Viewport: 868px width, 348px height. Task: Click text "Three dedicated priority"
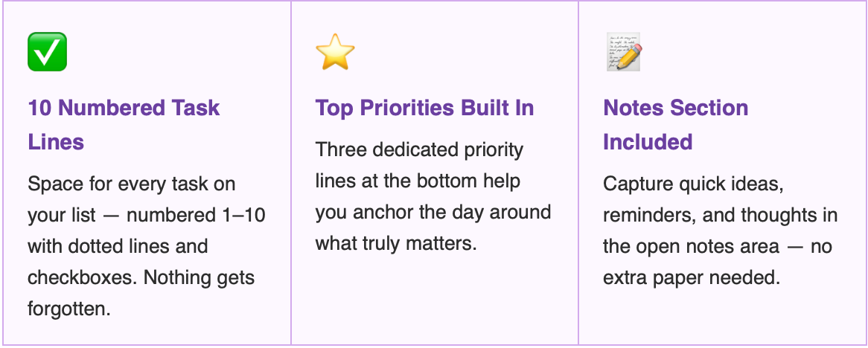tap(420, 150)
